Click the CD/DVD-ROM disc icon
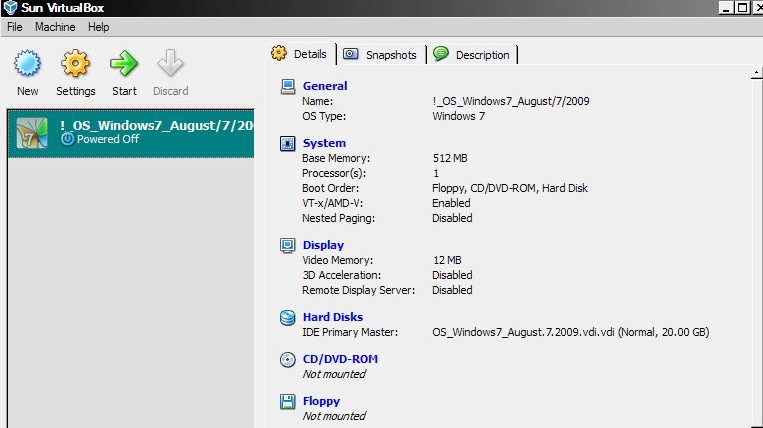Screen dimensions: 763x428 point(288,359)
